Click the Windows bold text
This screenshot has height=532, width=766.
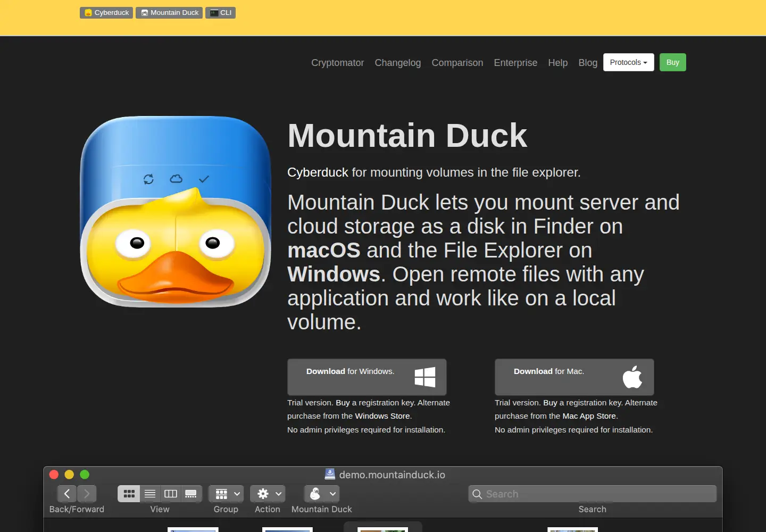point(334,274)
